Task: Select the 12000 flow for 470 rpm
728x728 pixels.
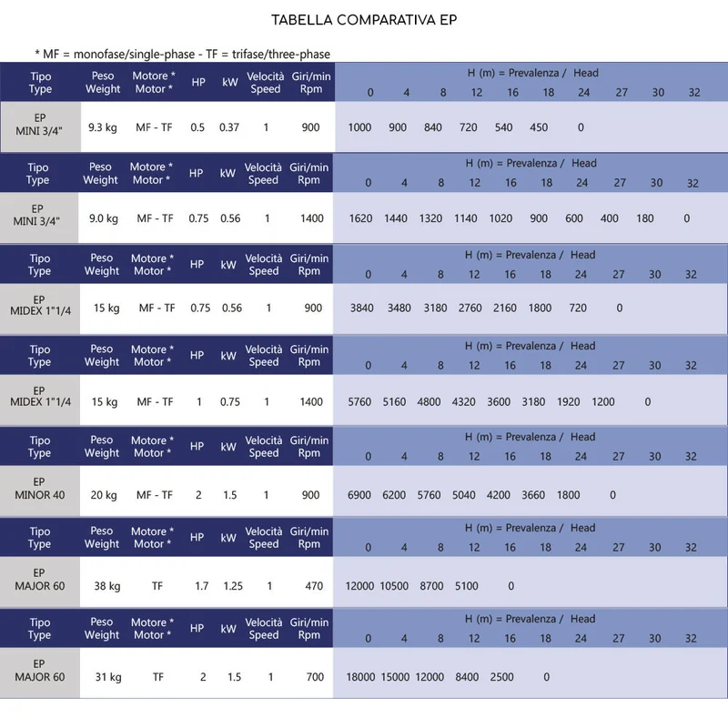Action: [359, 586]
